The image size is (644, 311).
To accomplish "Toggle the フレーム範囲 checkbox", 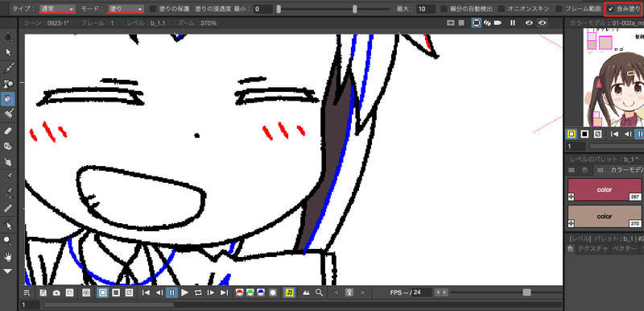I will coord(559,9).
